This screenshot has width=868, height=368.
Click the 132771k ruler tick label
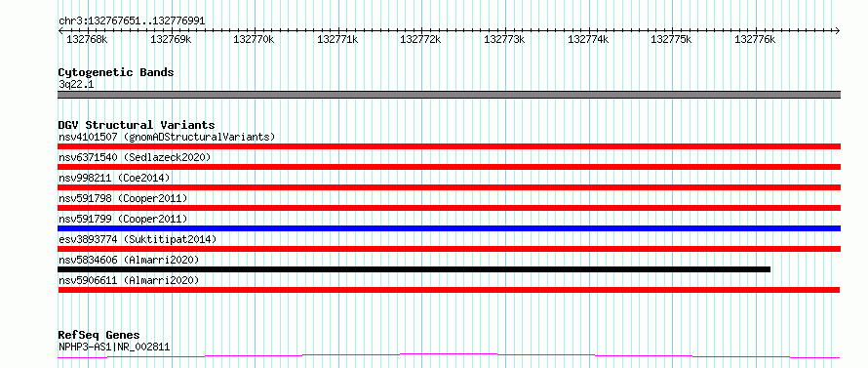(x=337, y=39)
